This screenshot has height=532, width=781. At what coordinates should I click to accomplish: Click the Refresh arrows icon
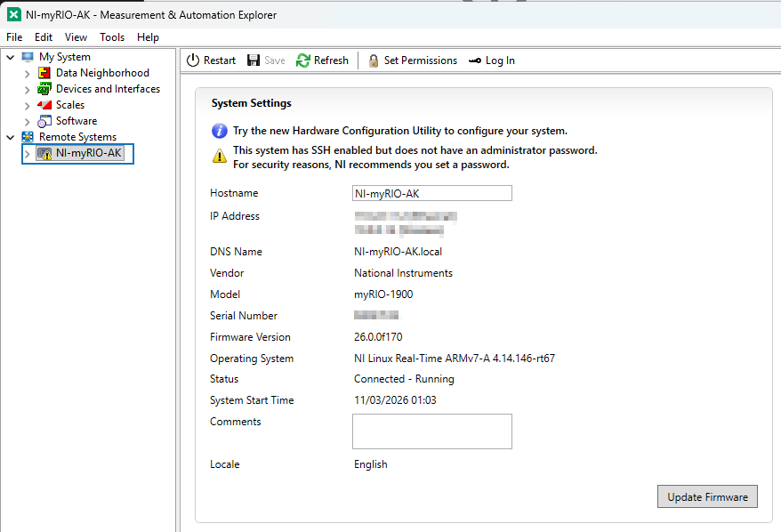coord(303,60)
